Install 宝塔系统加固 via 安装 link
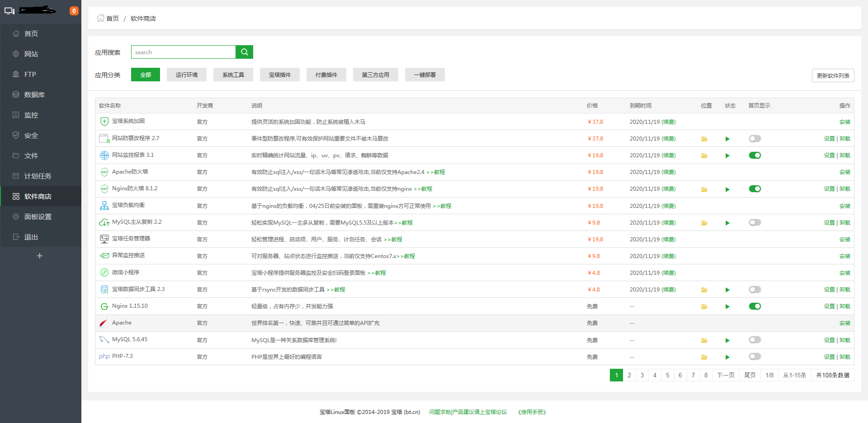The image size is (868, 423). coord(844,122)
